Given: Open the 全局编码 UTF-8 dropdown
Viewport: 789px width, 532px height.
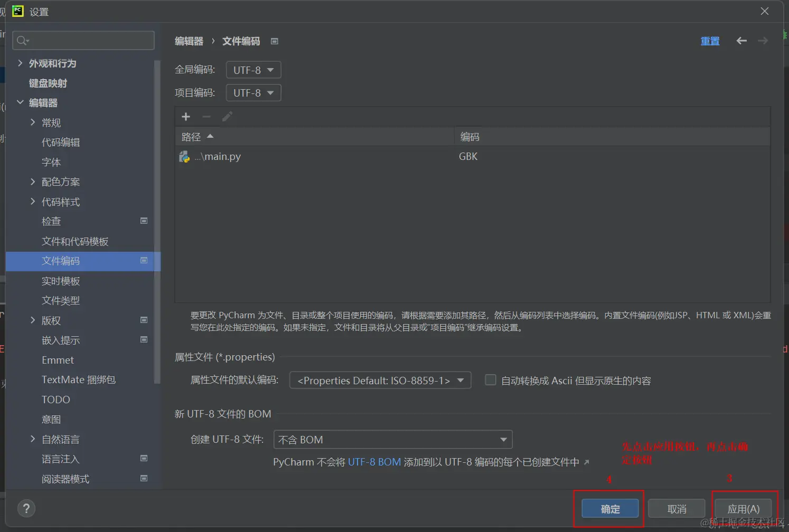Looking at the screenshot, I should coord(253,70).
